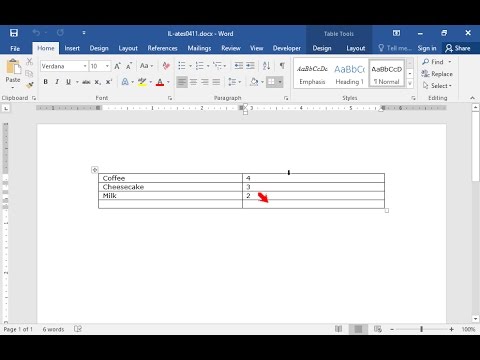Apply the Heading 1 style
Image resolution: width=480 pixels, height=360 pixels.
click(349, 74)
